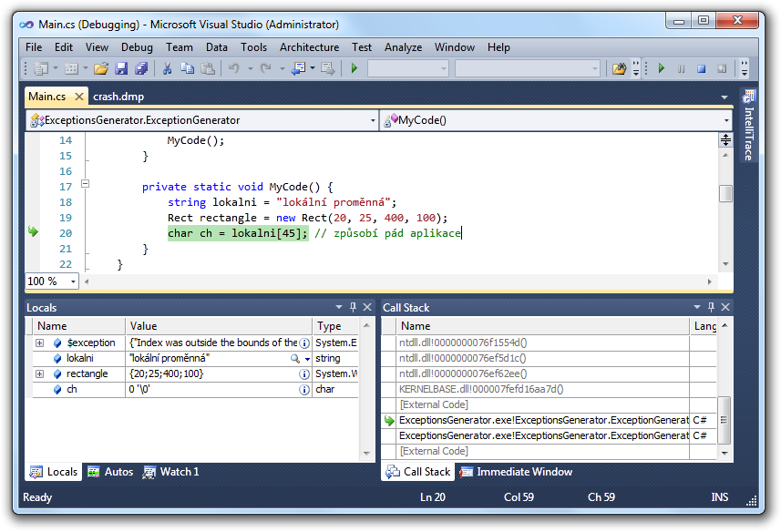Click the info icon in ch row
781x532 pixels.
pos(303,390)
